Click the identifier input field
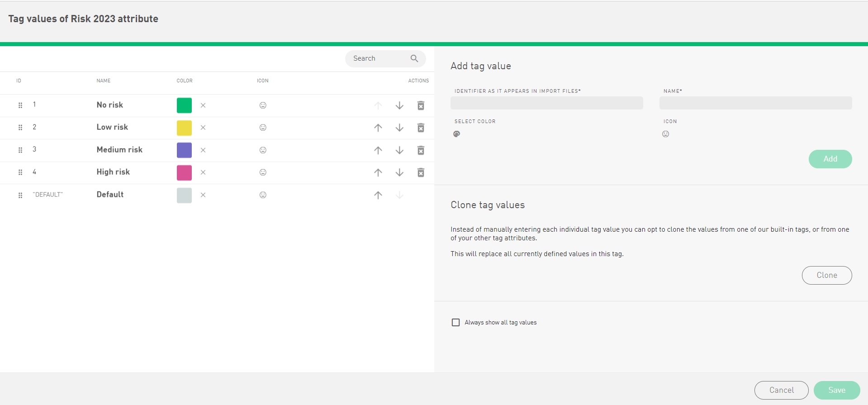 [546, 103]
